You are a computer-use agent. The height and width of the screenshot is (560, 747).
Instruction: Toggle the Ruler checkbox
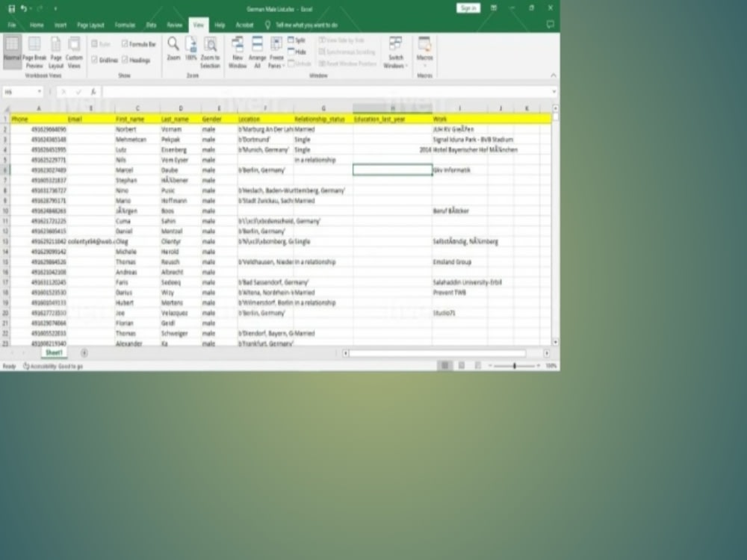coord(101,44)
